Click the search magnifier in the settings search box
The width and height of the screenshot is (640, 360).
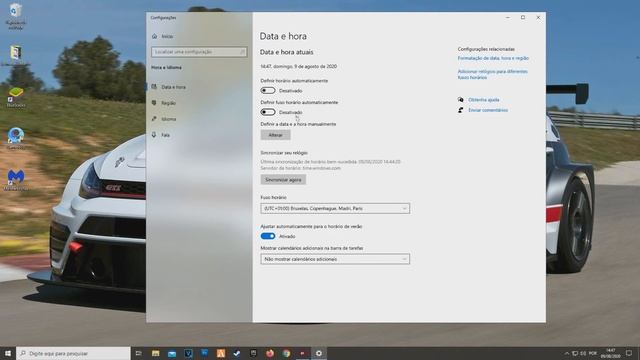tap(242, 52)
